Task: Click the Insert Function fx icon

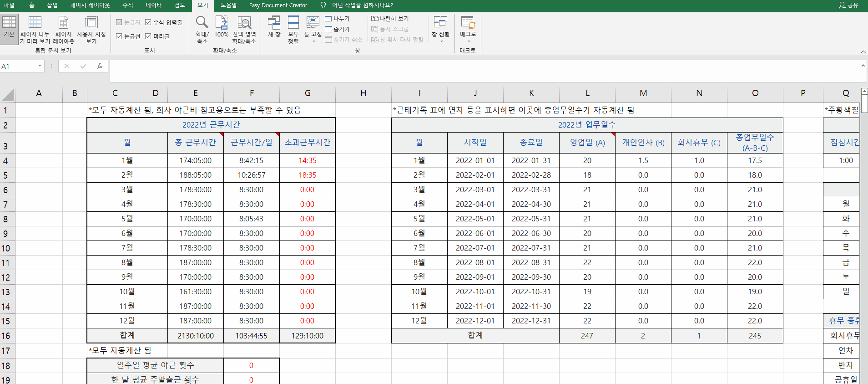Action: pyautogui.click(x=100, y=66)
